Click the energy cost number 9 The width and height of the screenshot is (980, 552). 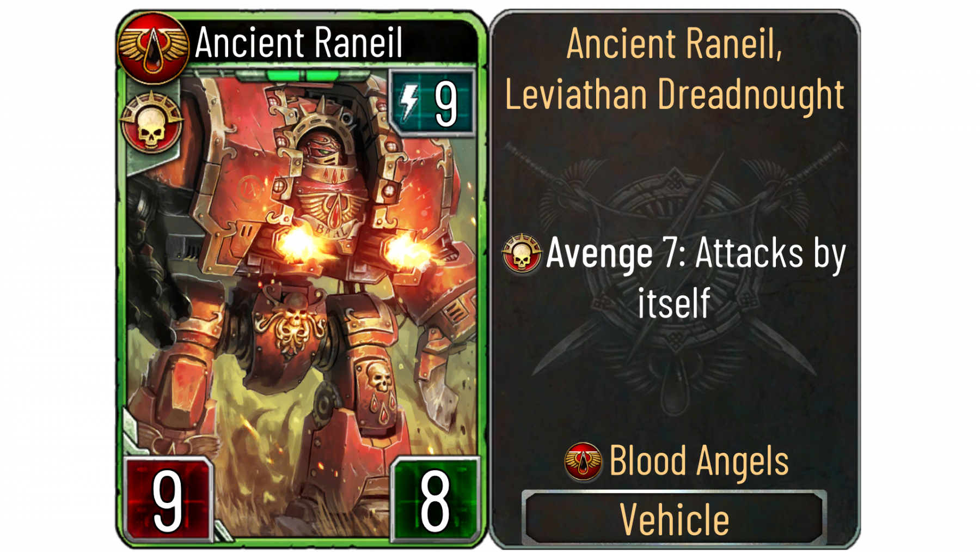(x=446, y=104)
